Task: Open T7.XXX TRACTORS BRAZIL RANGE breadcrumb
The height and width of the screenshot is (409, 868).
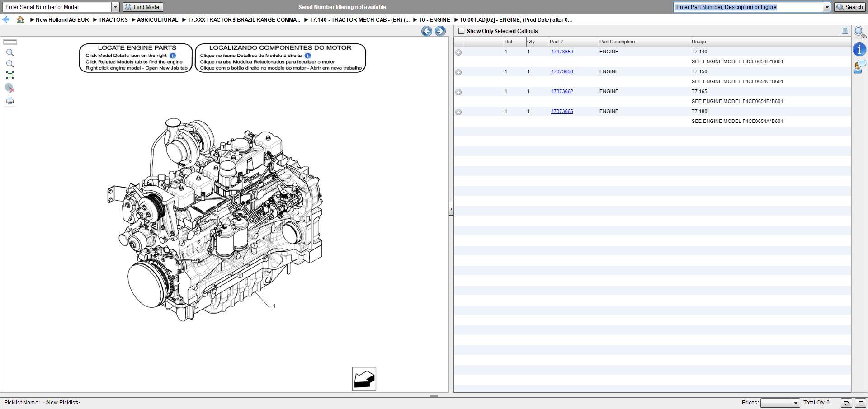Action: (x=244, y=20)
